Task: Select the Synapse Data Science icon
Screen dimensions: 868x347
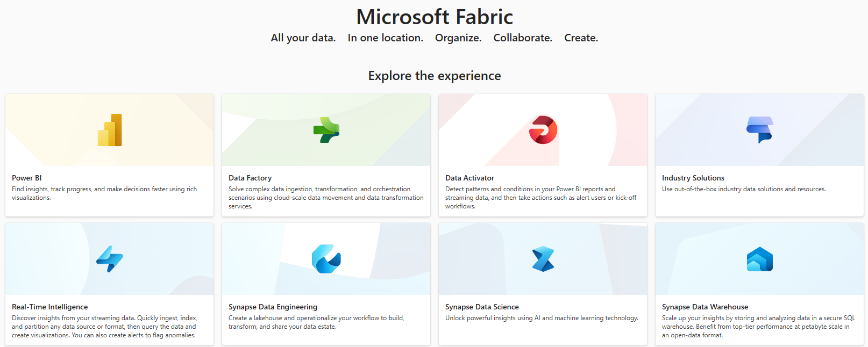Action: point(543,259)
